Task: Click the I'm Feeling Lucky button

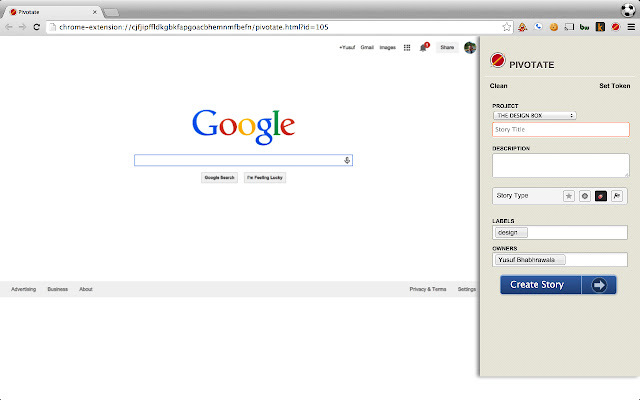Action: (x=265, y=178)
